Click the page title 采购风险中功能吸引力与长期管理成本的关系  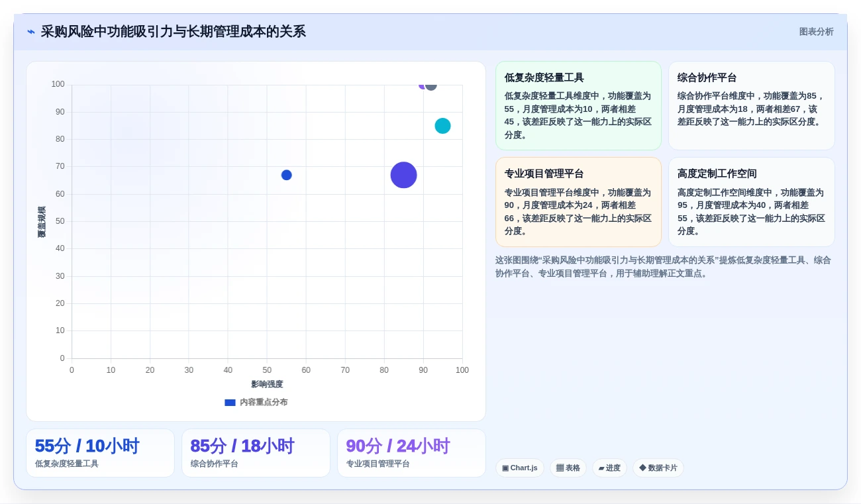174,32
